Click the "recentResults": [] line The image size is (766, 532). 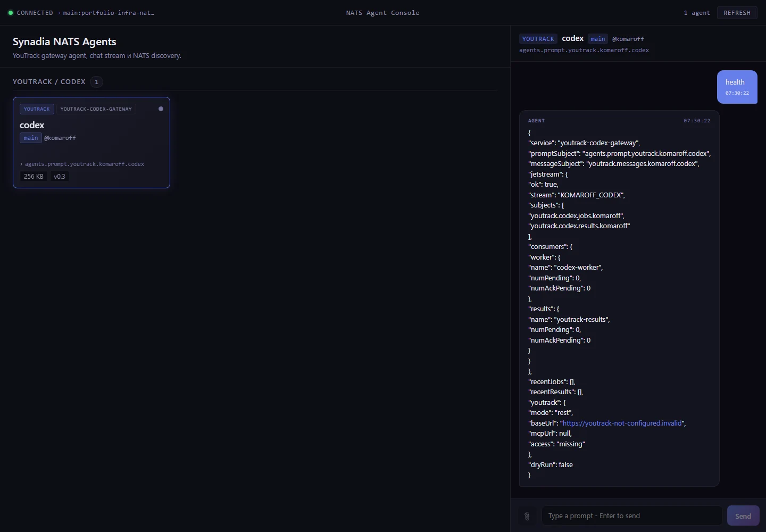(x=556, y=392)
